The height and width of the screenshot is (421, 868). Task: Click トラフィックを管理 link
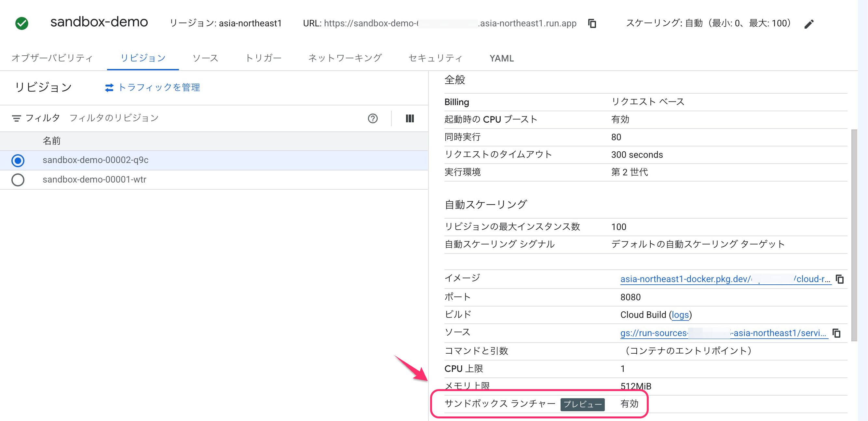click(159, 88)
